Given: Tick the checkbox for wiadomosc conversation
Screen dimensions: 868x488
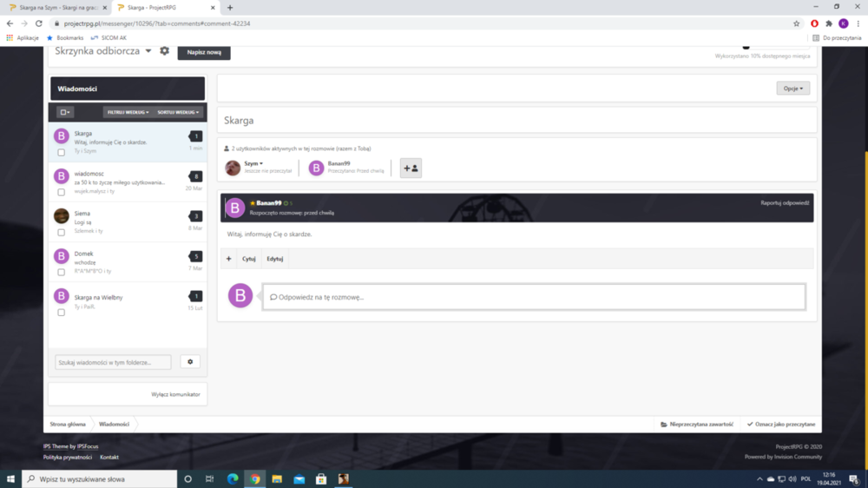Looking at the screenshot, I should [x=62, y=192].
